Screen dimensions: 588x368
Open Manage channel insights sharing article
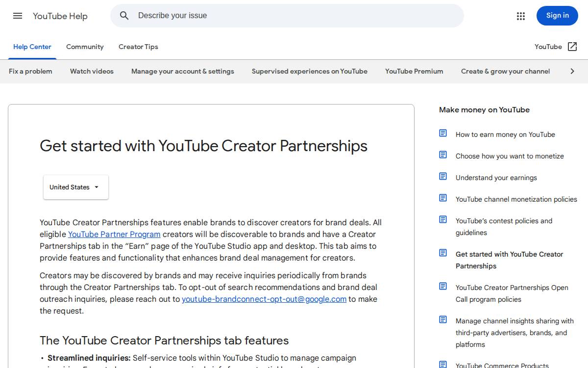[514, 333]
